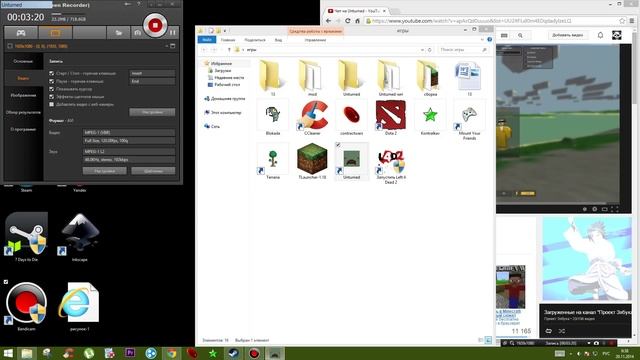Screen dimensions: 640x360
Task: Open Explorer help question-mark icon
Action: (x=489, y=40)
